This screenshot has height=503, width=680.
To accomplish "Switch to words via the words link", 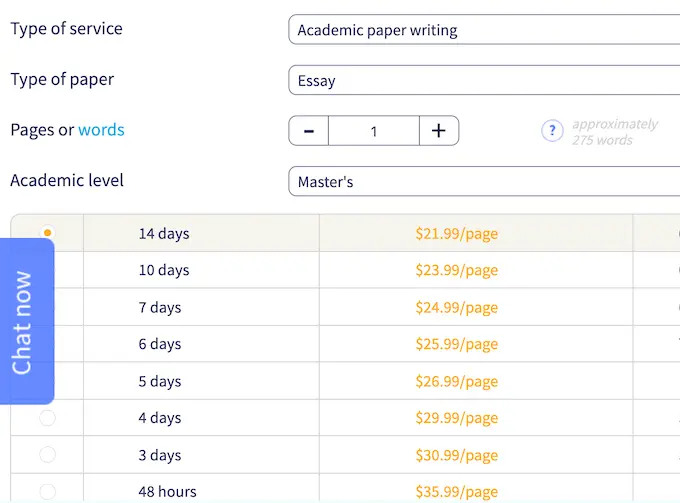I will pos(101,130).
